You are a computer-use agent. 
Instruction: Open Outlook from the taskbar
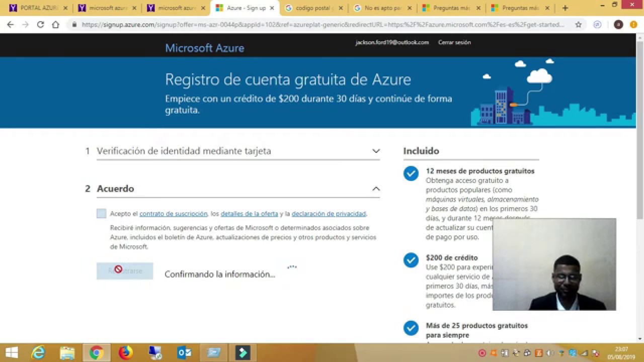click(x=184, y=352)
